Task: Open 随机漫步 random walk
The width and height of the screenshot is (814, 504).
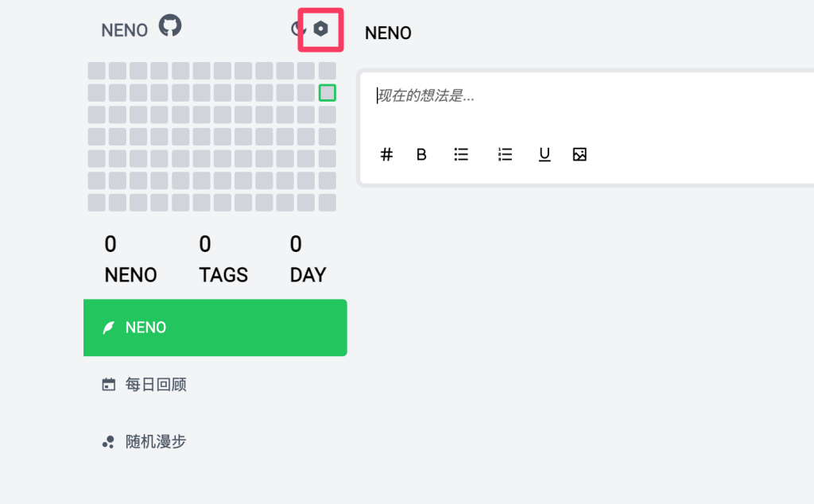Action: point(156,442)
